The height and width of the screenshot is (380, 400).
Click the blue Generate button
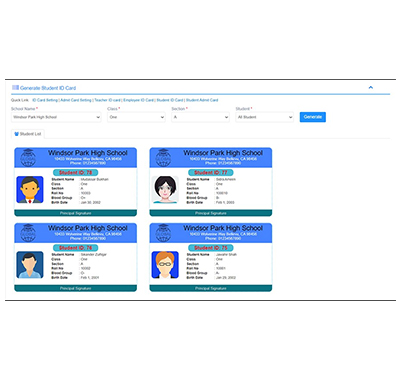[x=313, y=117]
